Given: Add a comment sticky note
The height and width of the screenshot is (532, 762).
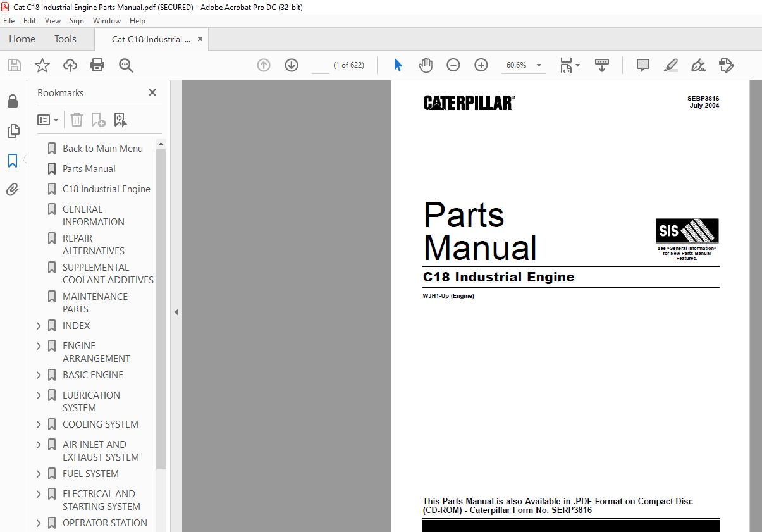Looking at the screenshot, I should click(643, 65).
